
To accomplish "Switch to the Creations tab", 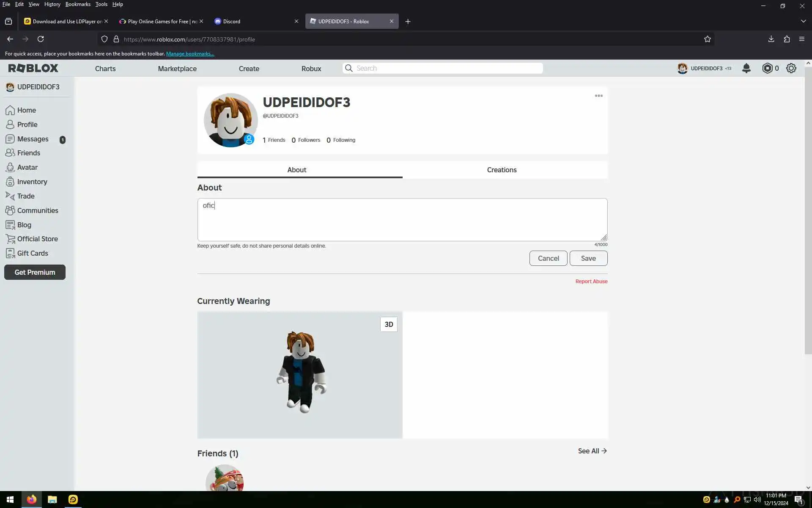I will click(502, 170).
